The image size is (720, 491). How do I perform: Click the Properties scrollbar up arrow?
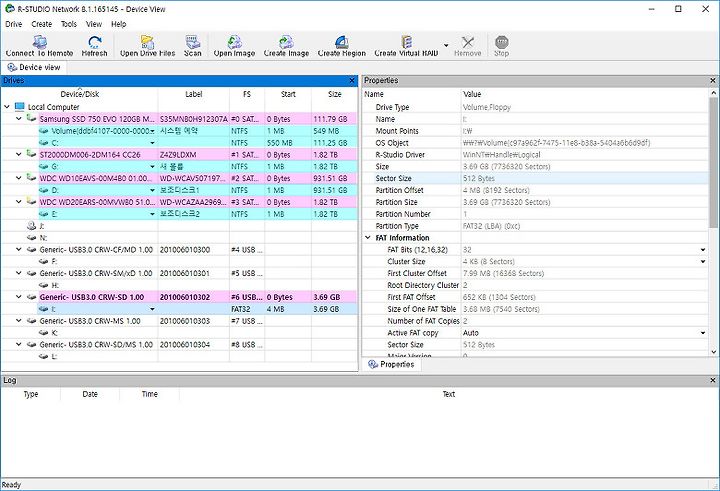(x=713, y=93)
